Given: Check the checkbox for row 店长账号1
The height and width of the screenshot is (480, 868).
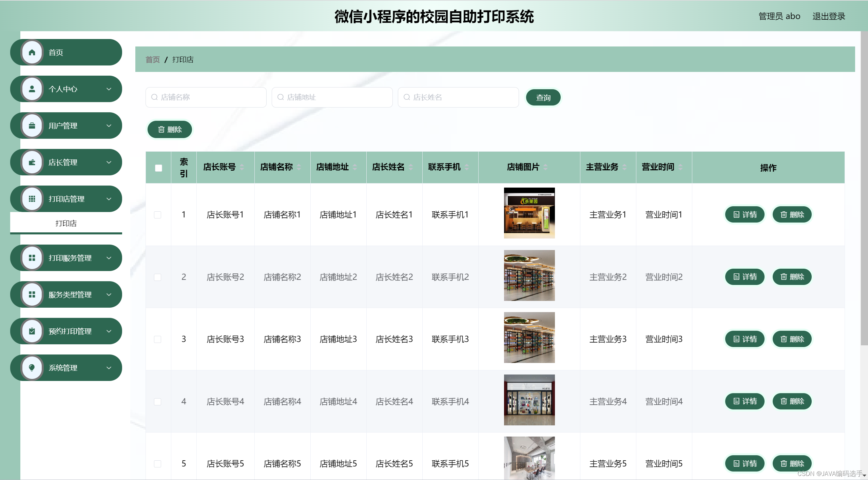Looking at the screenshot, I should coord(157,215).
